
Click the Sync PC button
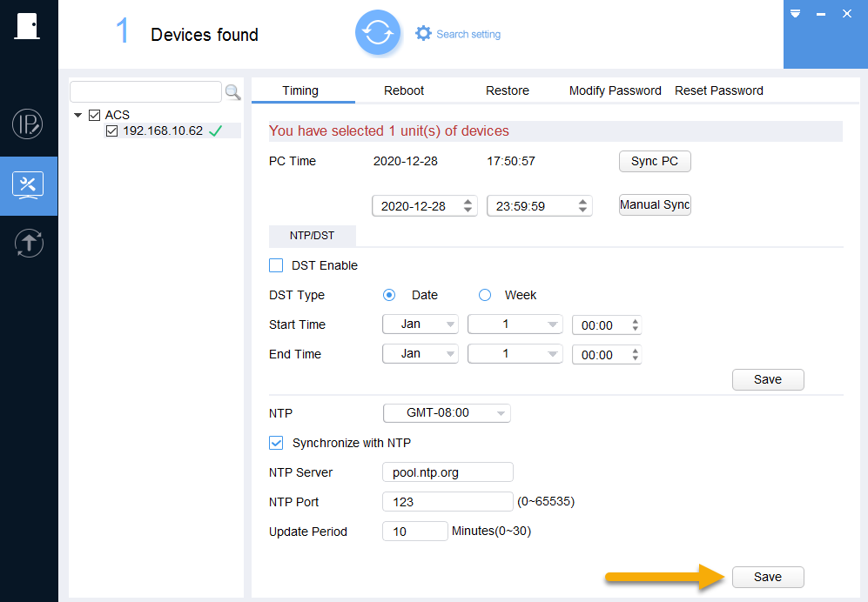pyautogui.click(x=655, y=162)
